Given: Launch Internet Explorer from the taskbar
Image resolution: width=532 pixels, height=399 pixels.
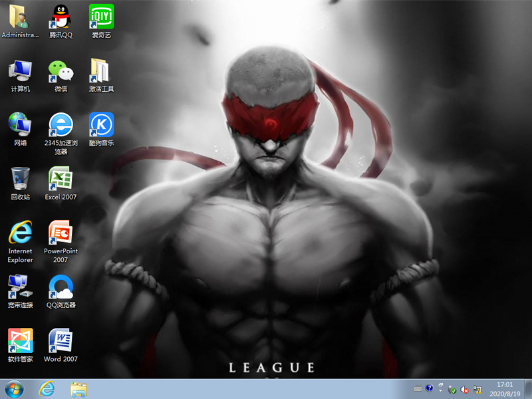Looking at the screenshot, I should point(47,389).
